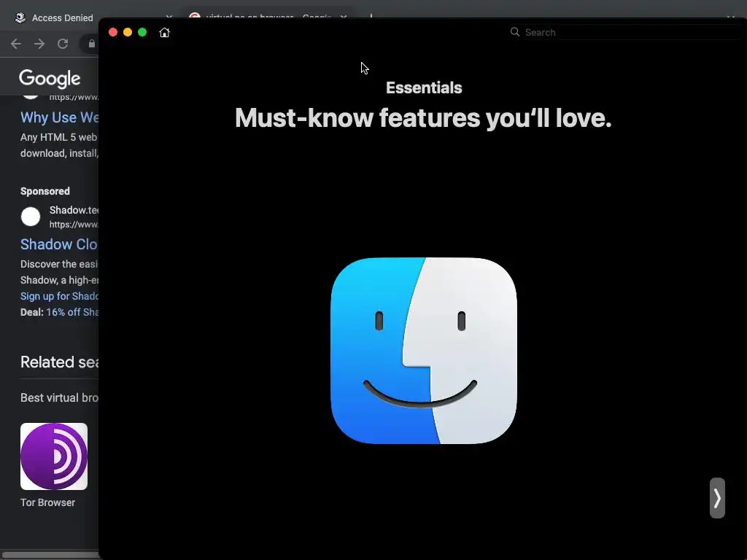Click the Essentials heading text
The width and height of the screenshot is (747, 560).
coord(424,87)
